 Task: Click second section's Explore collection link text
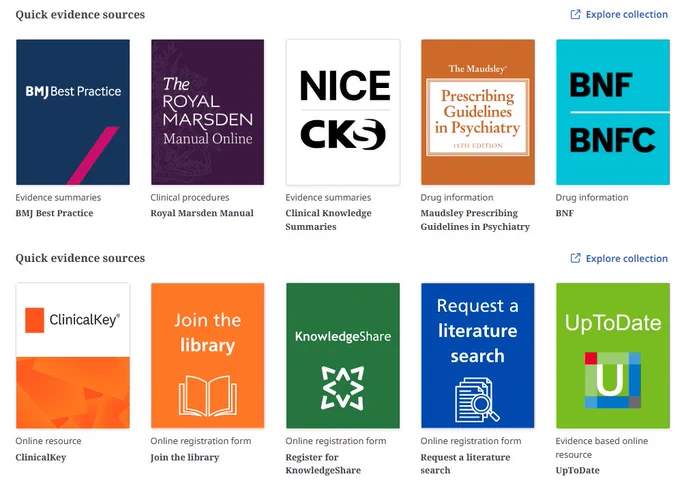point(627,259)
